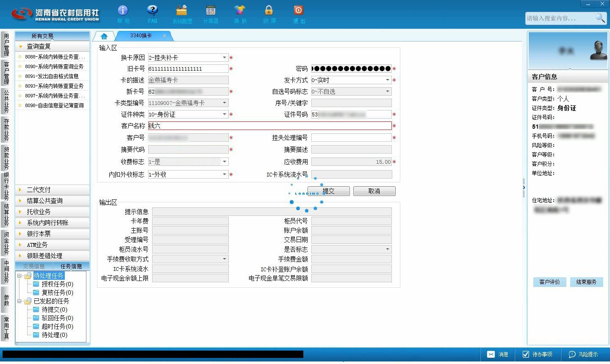
Task: Select 待处理任务 tree node
Action: [x=49, y=276]
